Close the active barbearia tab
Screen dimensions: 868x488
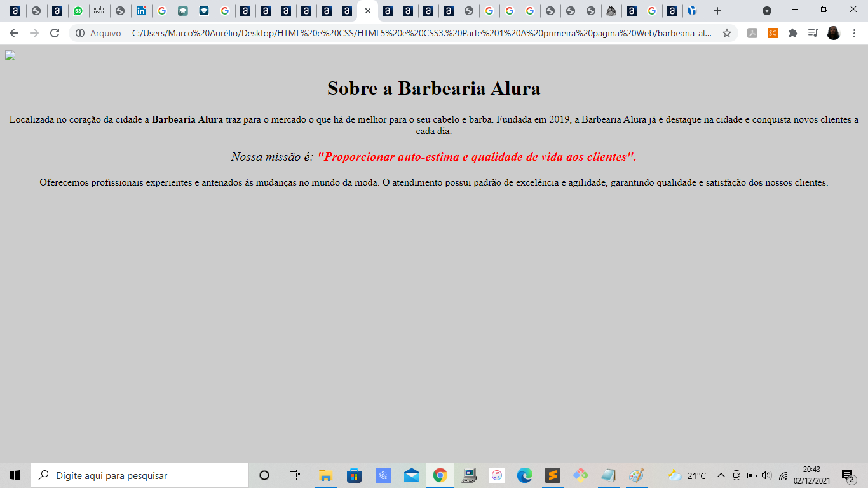pos(367,11)
